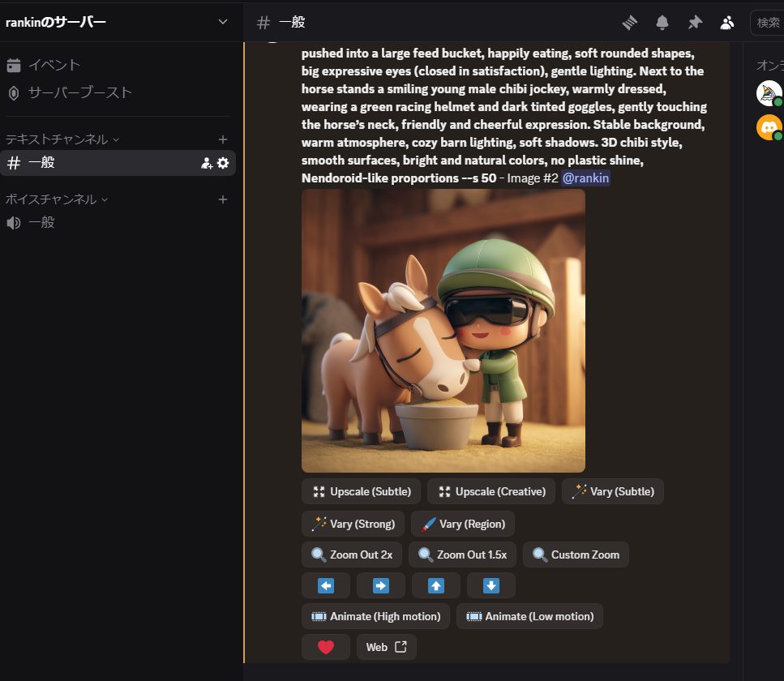
Task: Add a text channel with plus icon
Action: click(223, 139)
